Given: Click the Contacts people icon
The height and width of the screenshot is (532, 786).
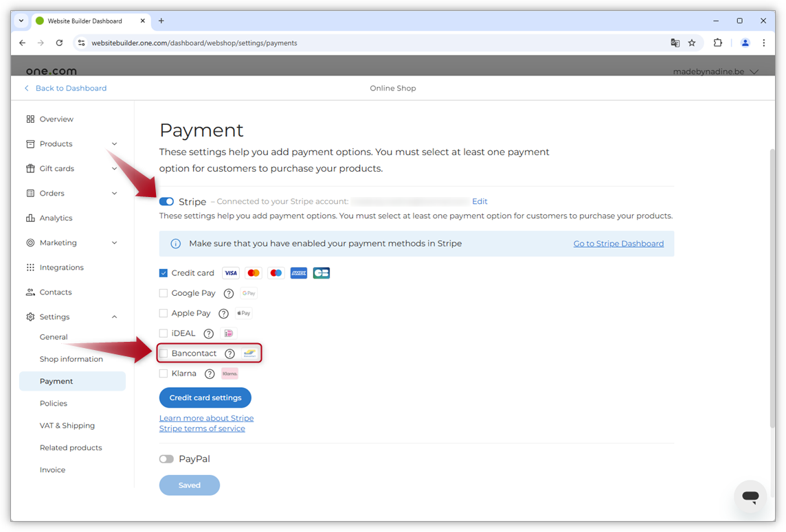Looking at the screenshot, I should coord(31,292).
